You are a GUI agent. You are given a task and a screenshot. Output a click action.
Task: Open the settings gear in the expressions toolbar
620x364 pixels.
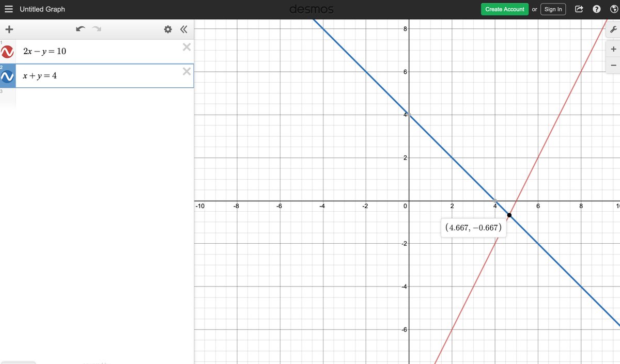click(167, 29)
